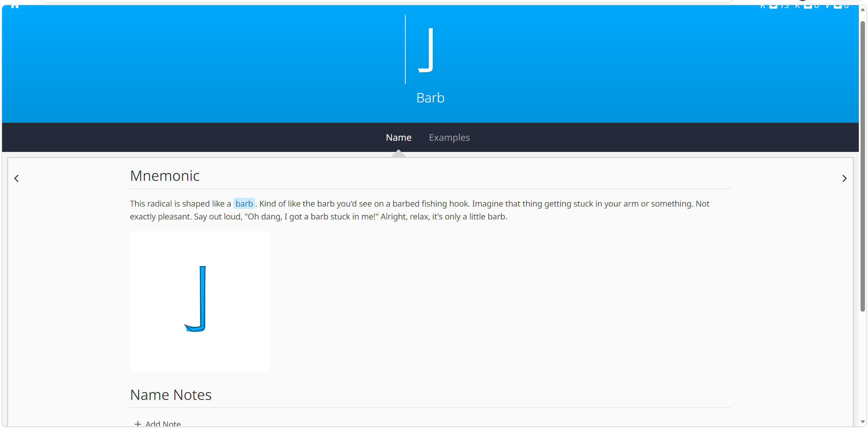This screenshot has width=868, height=428.
Task: Open the kanji lesson inbox icon
Action: [x=808, y=6]
